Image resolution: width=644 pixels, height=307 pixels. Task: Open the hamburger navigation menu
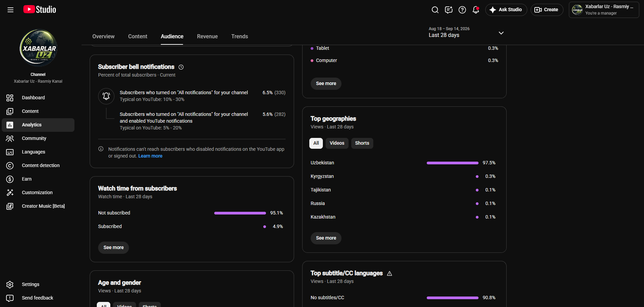10,10
